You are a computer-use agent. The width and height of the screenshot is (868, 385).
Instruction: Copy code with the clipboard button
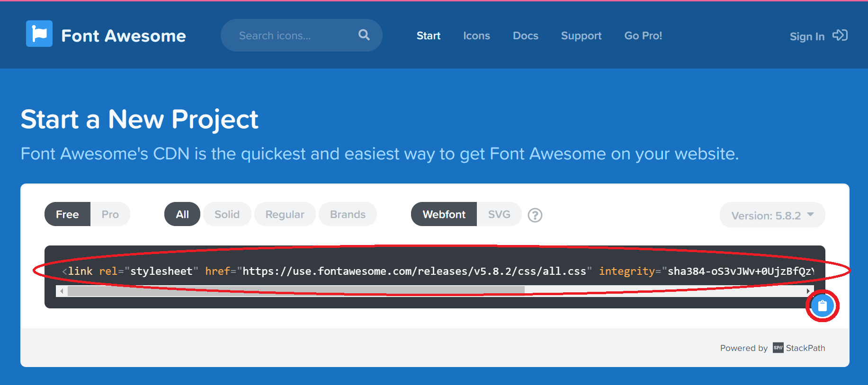[823, 306]
